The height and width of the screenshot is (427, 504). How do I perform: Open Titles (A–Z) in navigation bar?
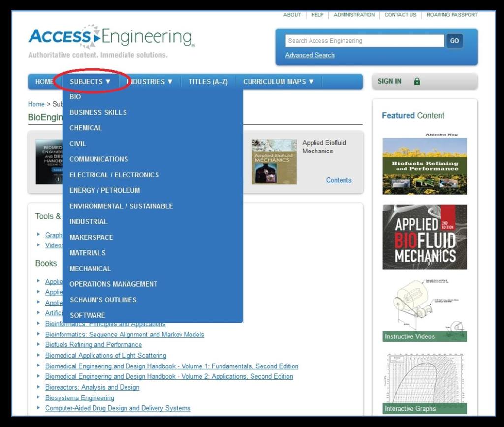tap(208, 82)
